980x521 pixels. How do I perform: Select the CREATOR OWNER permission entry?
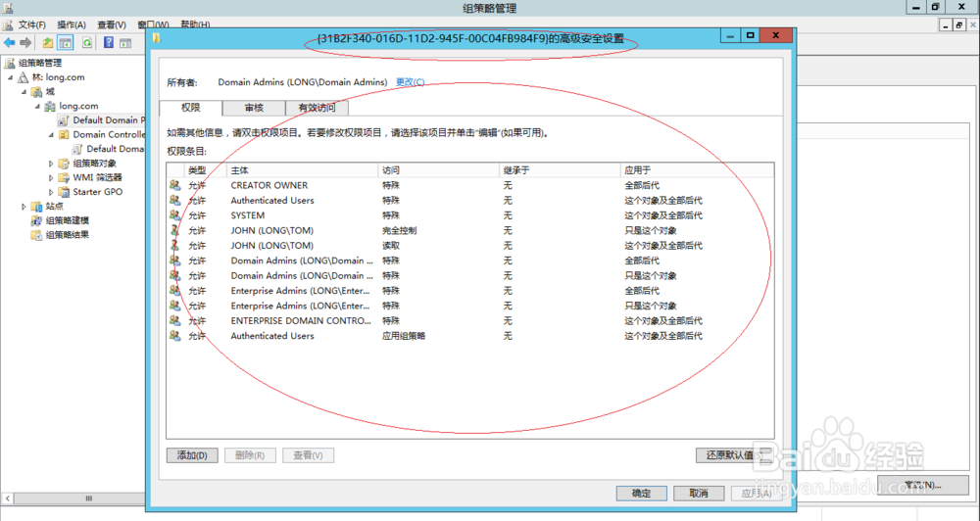tap(470, 185)
